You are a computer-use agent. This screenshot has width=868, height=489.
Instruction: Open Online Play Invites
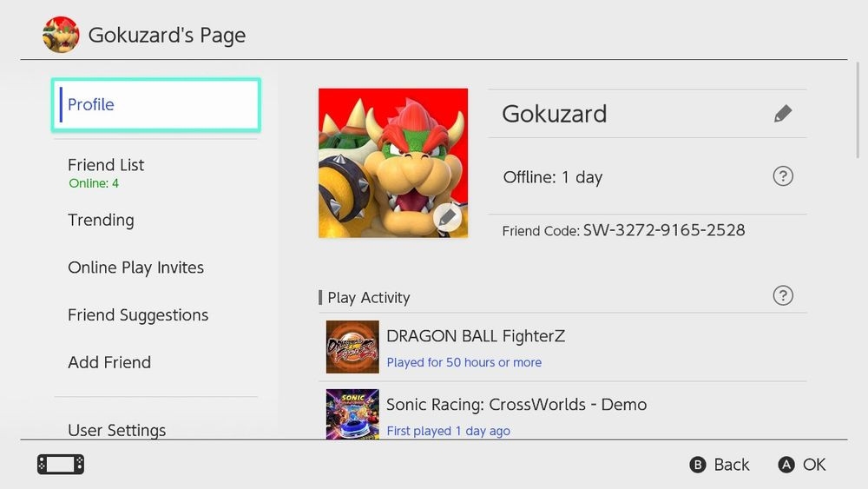tap(136, 268)
